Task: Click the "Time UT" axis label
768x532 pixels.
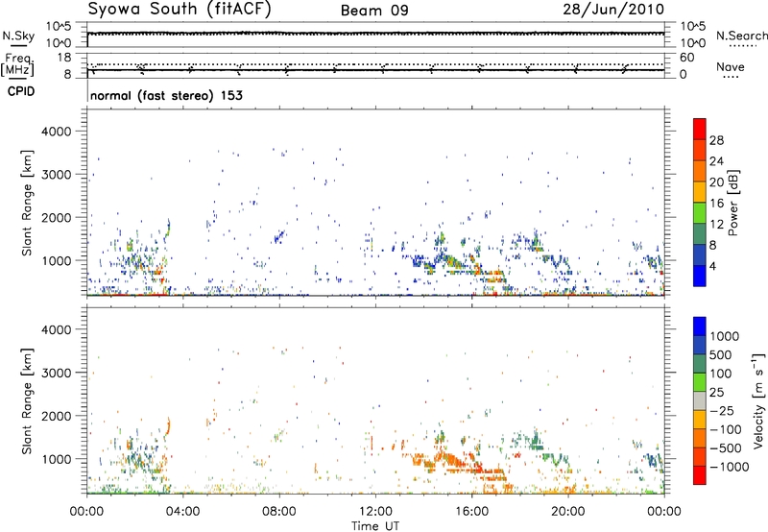Action: [375, 526]
